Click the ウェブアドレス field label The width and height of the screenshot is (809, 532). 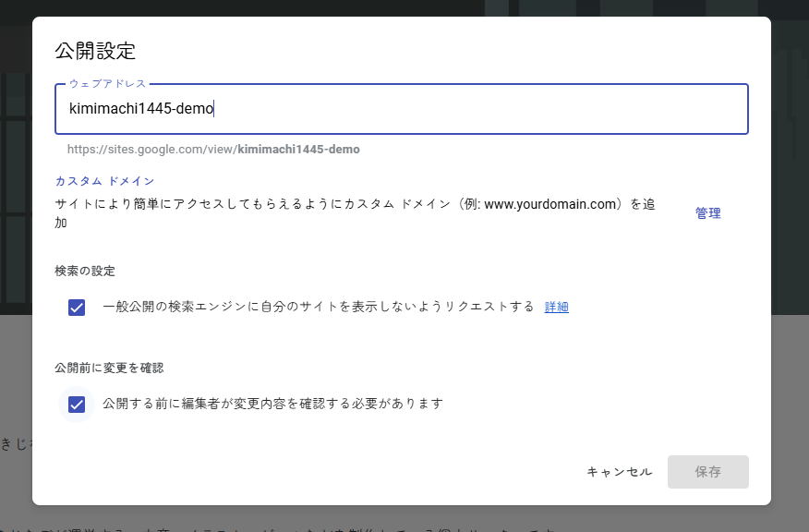click(x=107, y=84)
